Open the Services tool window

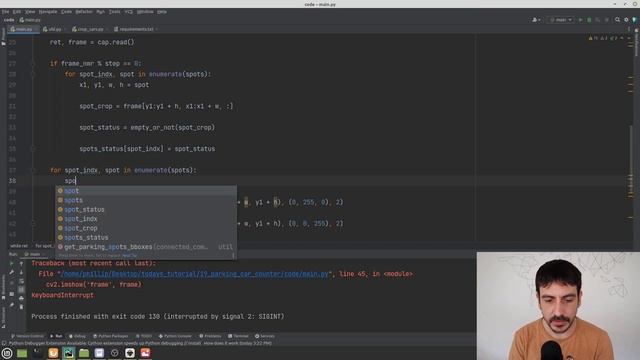point(265,336)
